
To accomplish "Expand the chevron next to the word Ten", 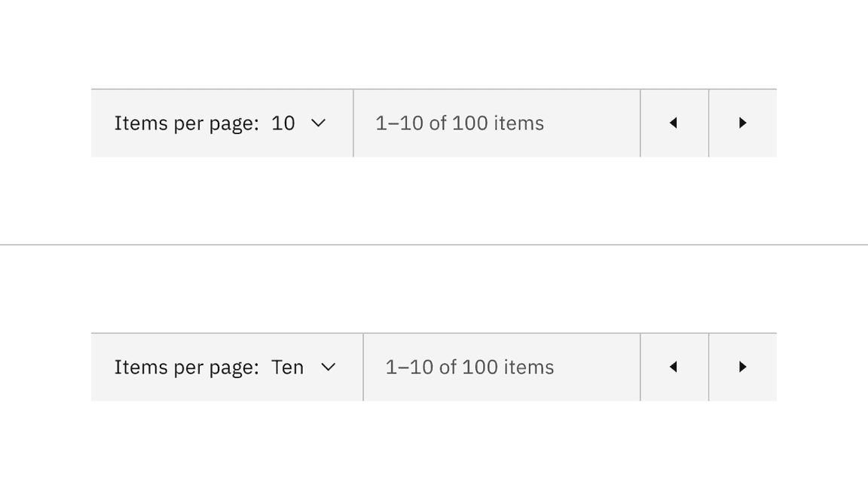I will [329, 367].
